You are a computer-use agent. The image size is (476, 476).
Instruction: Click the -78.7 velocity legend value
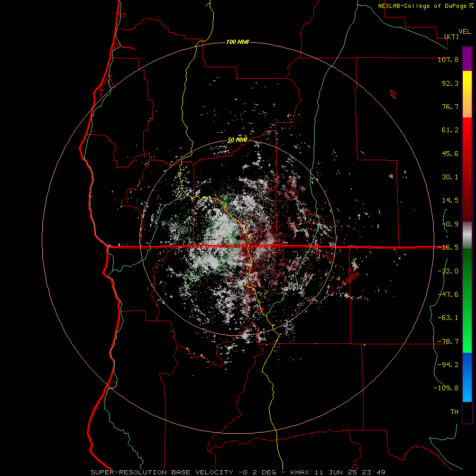[448, 342]
